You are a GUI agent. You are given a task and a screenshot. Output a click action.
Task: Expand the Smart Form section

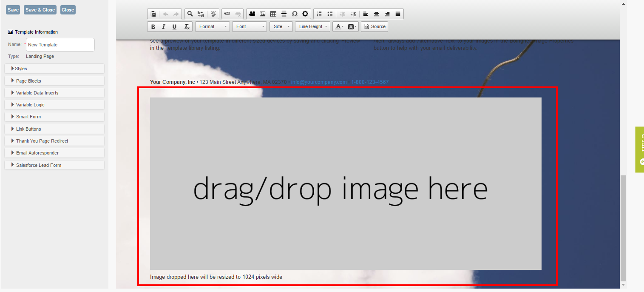pos(54,117)
